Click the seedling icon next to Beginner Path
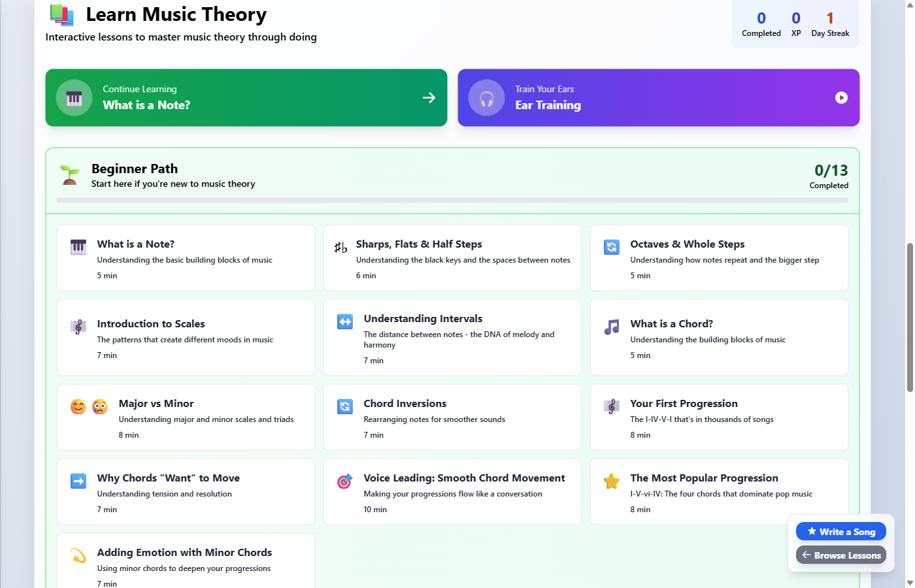 pyautogui.click(x=69, y=174)
